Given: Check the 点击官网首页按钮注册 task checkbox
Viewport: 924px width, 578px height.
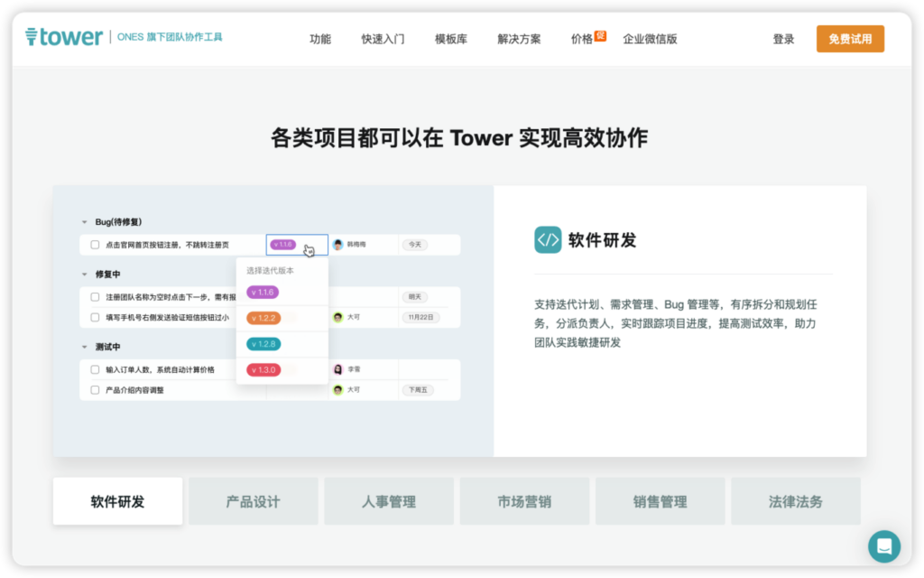Looking at the screenshot, I should pyautogui.click(x=95, y=245).
